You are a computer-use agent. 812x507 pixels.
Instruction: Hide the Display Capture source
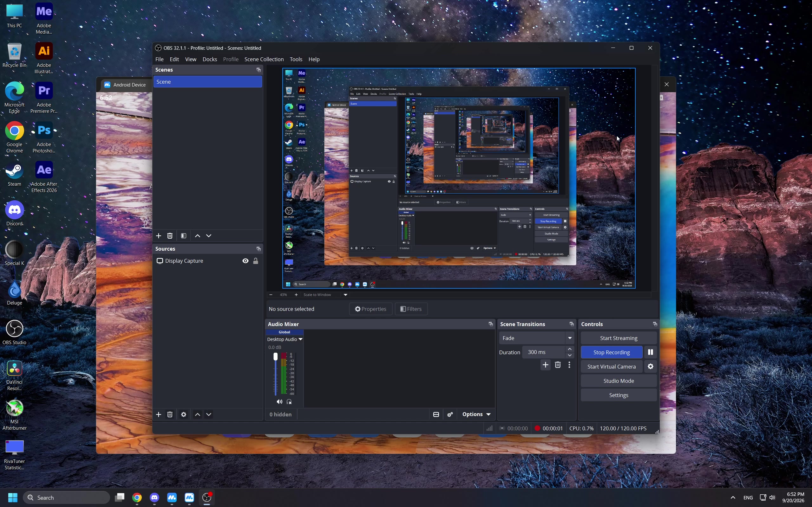tap(245, 261)
